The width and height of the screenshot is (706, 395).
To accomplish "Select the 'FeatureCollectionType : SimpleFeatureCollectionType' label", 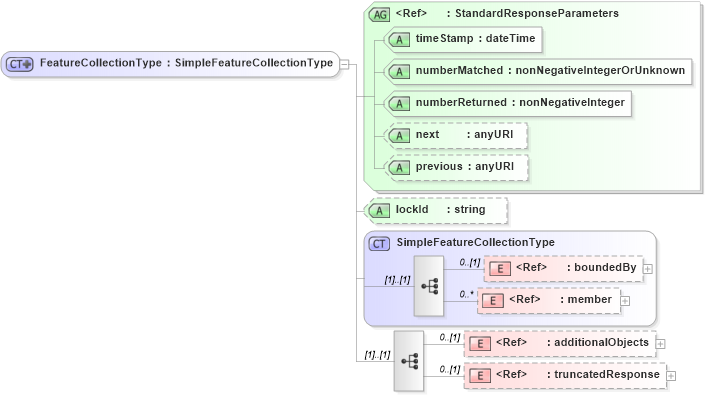I will [186, 63].
